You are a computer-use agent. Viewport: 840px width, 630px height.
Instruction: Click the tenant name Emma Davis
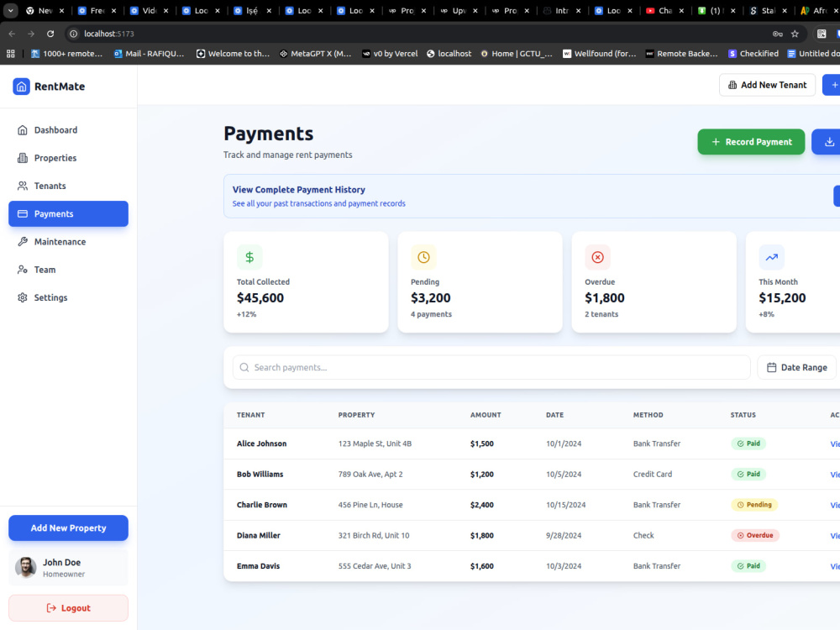point(258,565)
